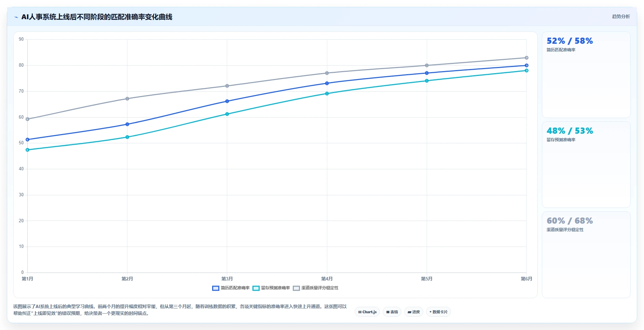The width and height of the screenshot is (644, 330).
Task: Click the gray 渠道质量评分稳定性 point at 第1月
Action: pos(28,119)
